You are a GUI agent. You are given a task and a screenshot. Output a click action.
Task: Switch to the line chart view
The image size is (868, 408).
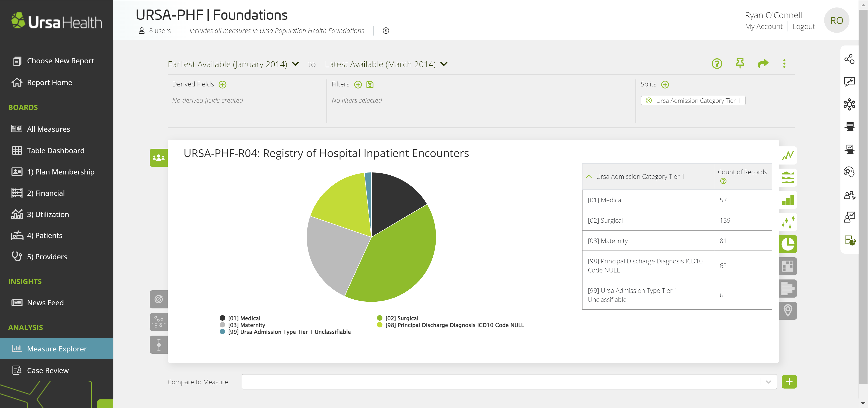(788, 155)
